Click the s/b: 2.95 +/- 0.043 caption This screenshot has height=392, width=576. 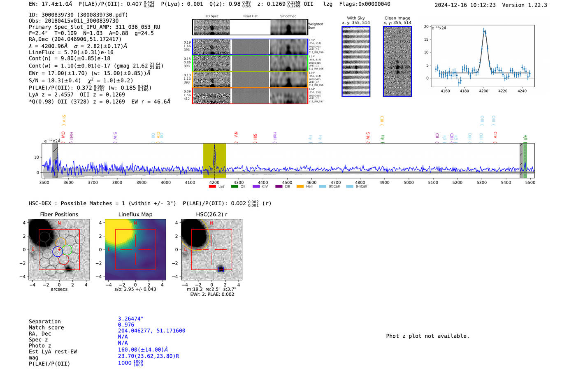tap(135, 289)
